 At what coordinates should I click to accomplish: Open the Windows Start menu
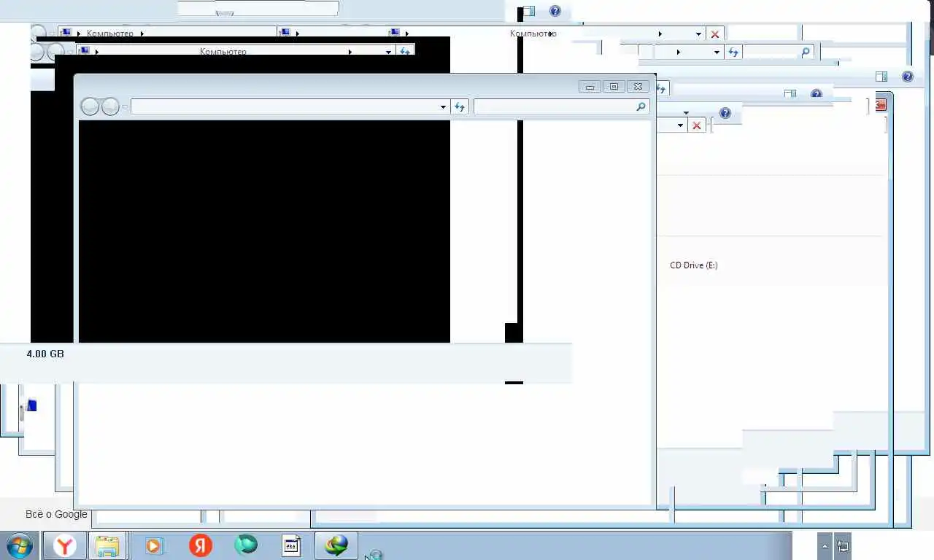click(19, 545)
